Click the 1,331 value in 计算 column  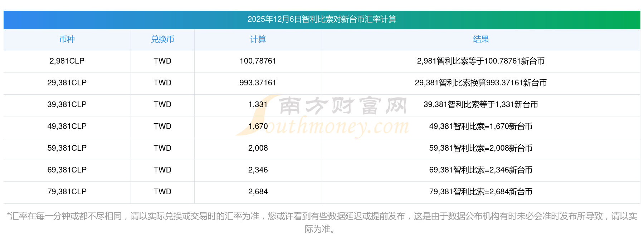pos(258,105)
